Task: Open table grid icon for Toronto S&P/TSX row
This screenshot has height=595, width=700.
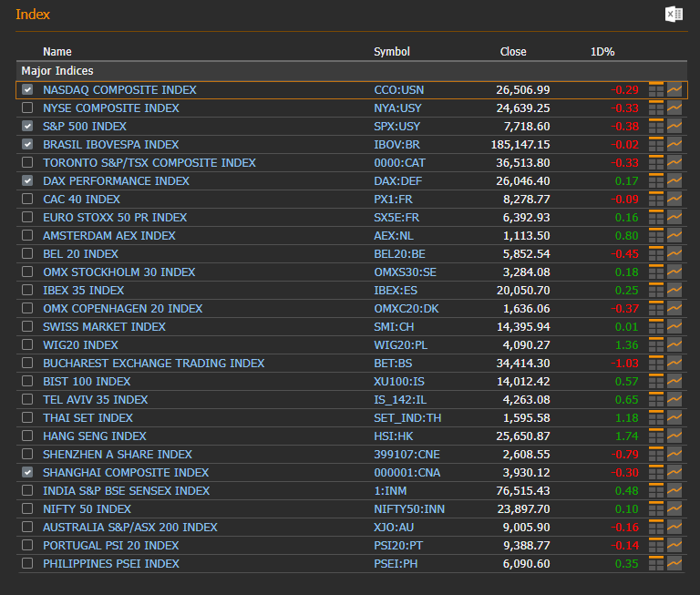Action: click(x=656, y=162)
